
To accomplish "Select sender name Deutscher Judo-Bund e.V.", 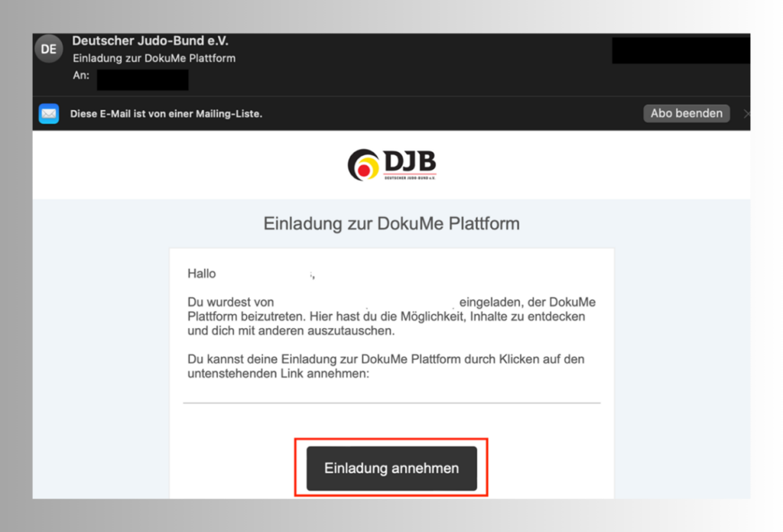I will click(151, 41).
